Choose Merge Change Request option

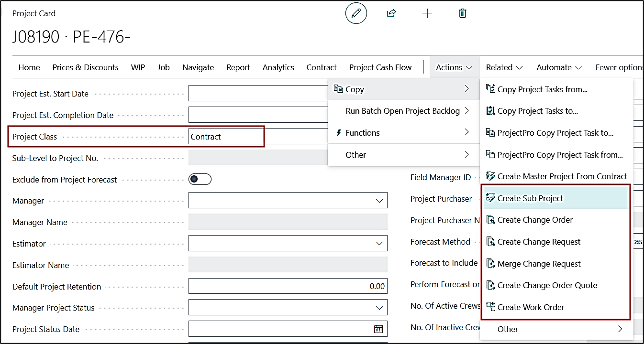coord(539,264)
